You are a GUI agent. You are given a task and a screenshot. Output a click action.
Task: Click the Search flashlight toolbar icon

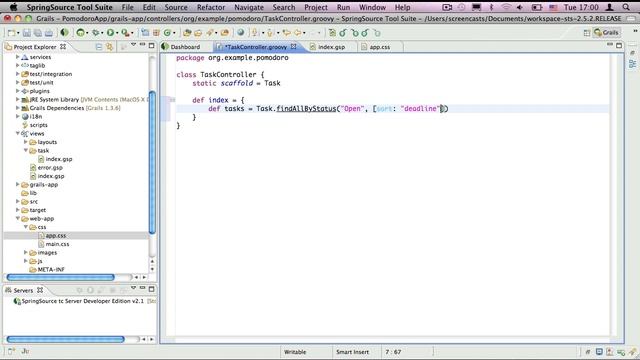coord(210,33)
